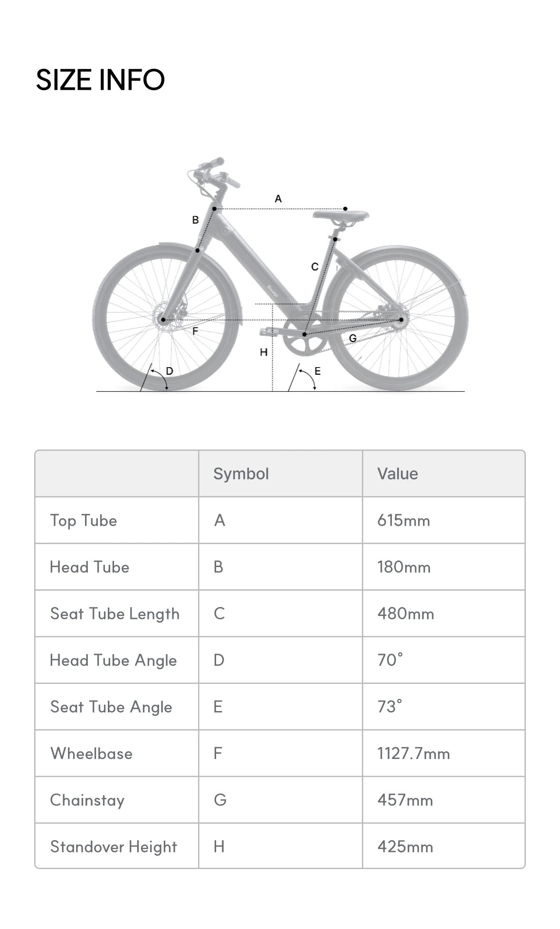Viewport: 560px width, 929px height.
Task: Click the Seat Tube Length row label
Action: [x=115, y=614]
